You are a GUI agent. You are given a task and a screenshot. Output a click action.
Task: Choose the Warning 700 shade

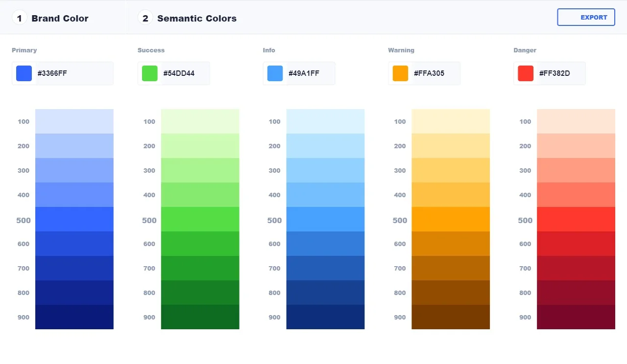451,268
